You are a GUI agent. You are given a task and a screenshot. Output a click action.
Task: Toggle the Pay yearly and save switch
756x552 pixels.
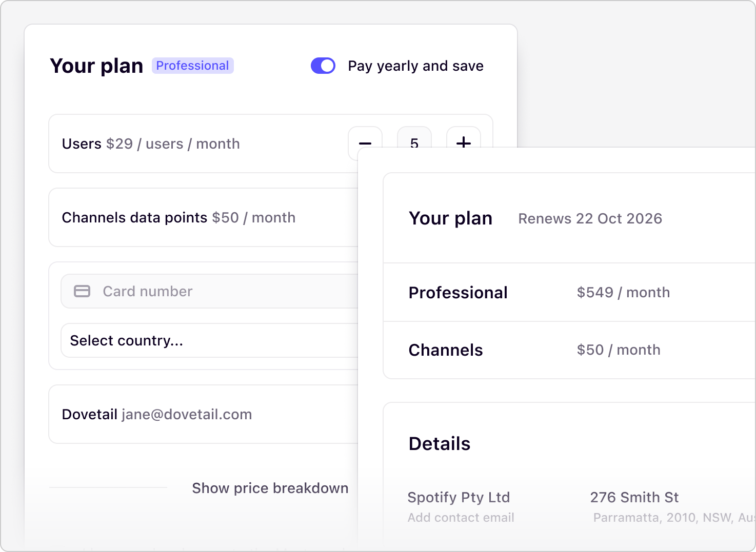(323, 66)
